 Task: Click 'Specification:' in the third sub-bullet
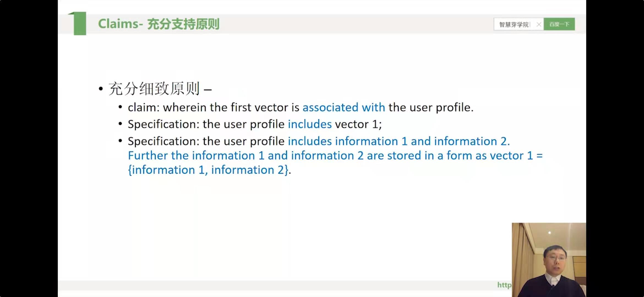(x=163, y=141)
